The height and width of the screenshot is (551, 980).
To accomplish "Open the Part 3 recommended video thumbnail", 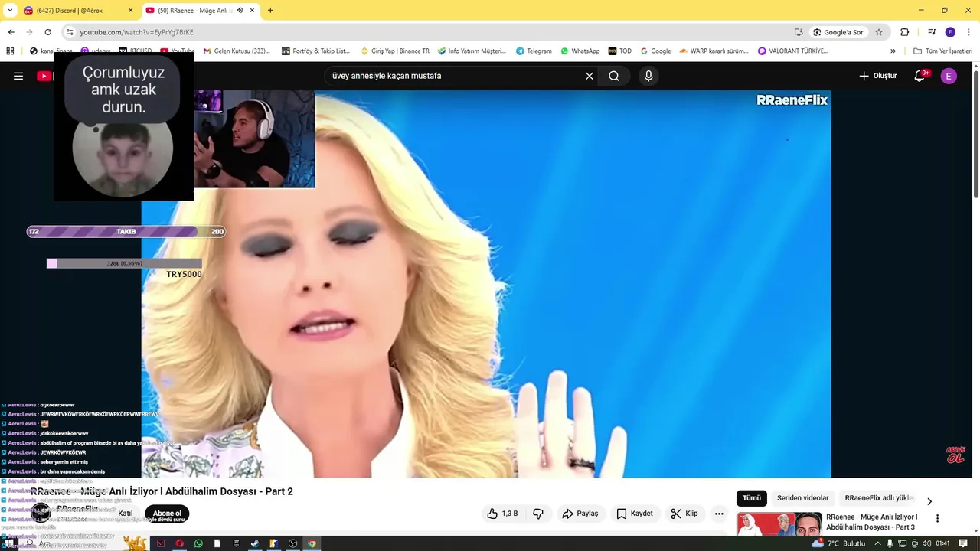I will 779,524.
